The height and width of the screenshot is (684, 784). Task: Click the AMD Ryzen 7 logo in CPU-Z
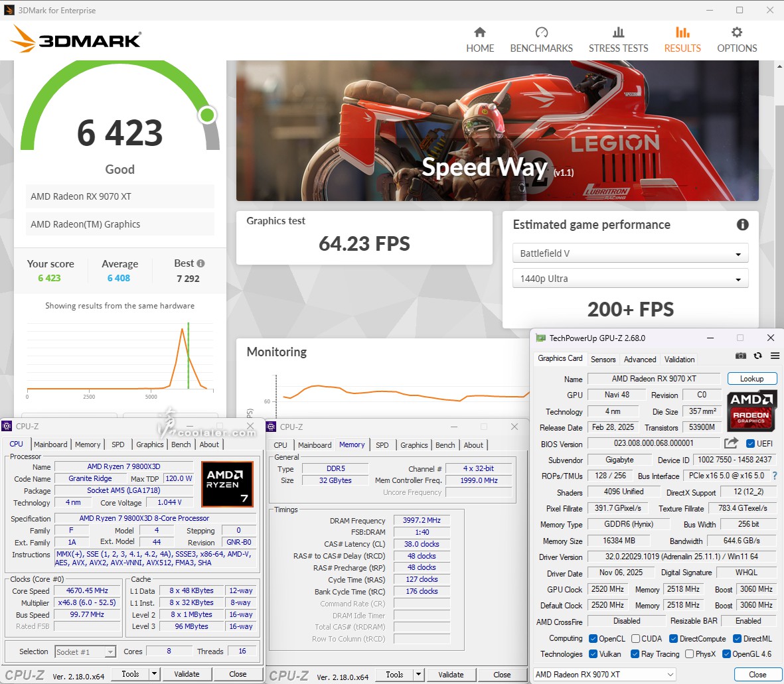point(227,484)
